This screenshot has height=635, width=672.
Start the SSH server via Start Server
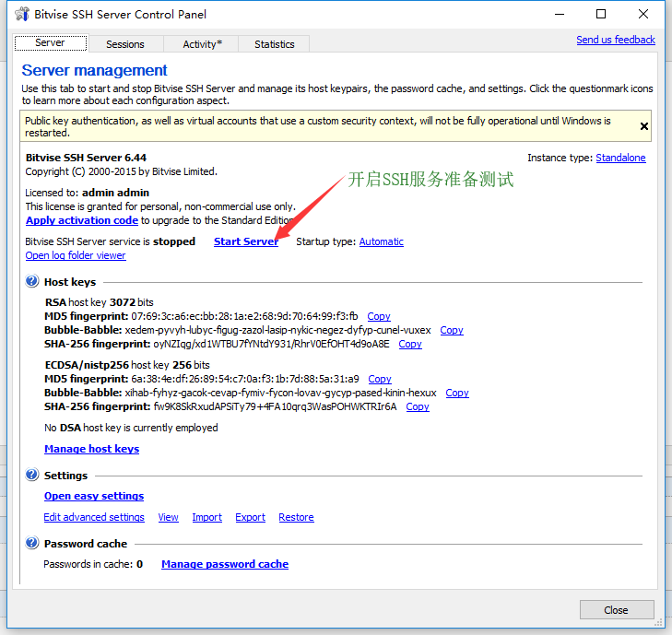tap(246, 241)
